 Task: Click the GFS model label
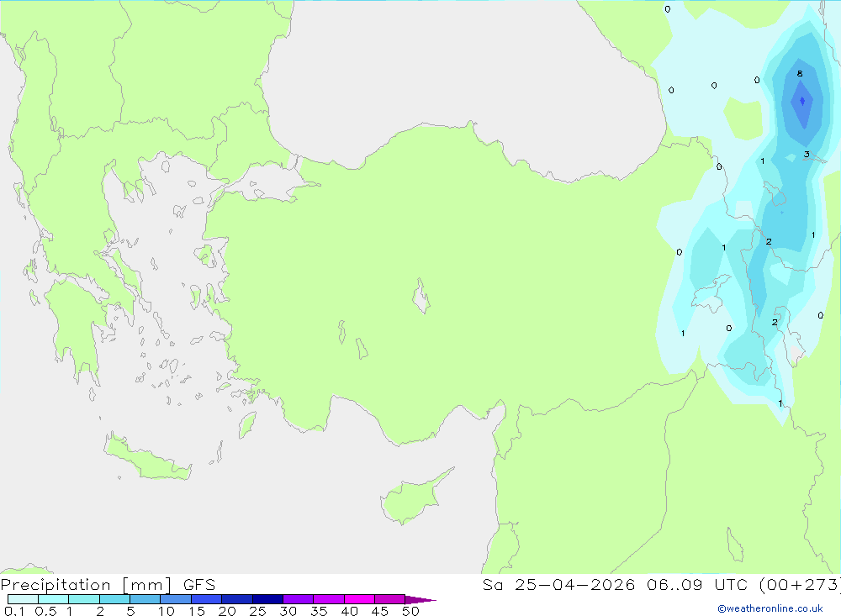pyautogui.click(x=199, y=585)
